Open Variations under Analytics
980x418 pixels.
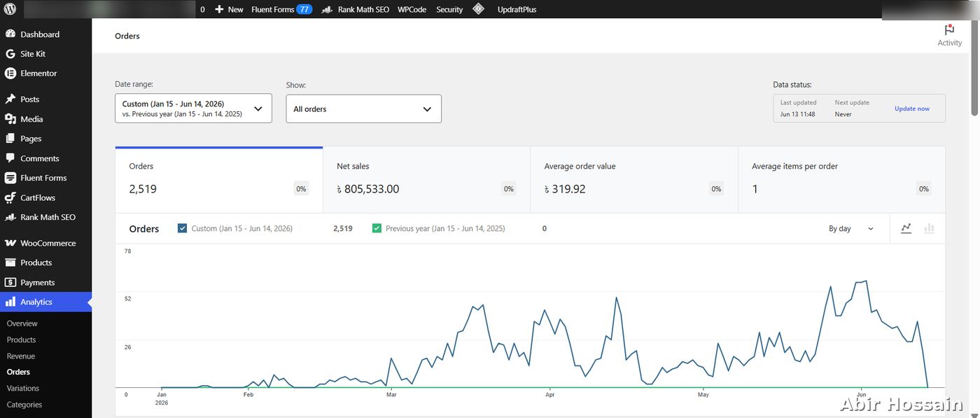tap(23, 388)
